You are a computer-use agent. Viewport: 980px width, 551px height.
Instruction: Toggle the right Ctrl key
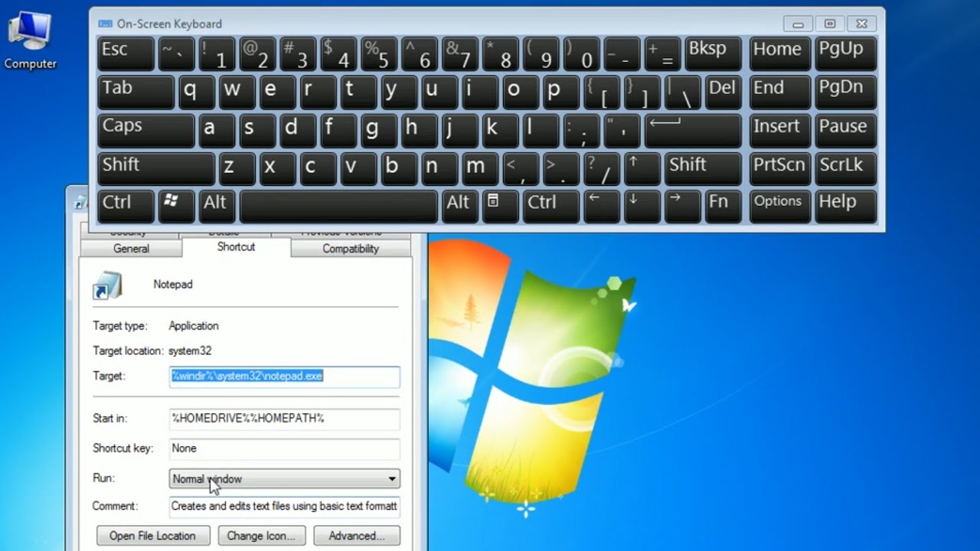click(551, 207)
